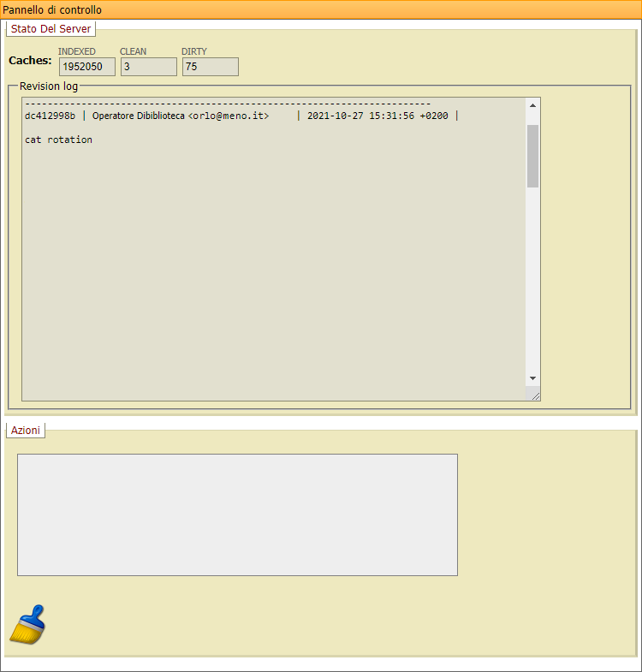The width and height of the screenshot is (642, 672).
Task: Click the orlo@meno.it email address
Action: 229,116
